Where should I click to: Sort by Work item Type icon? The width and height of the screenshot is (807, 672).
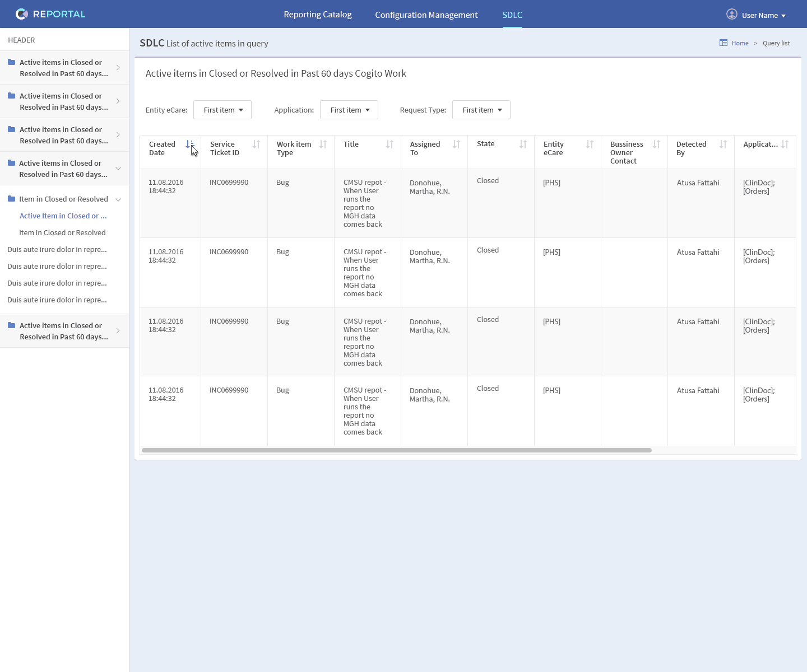[x=323, y=144]
